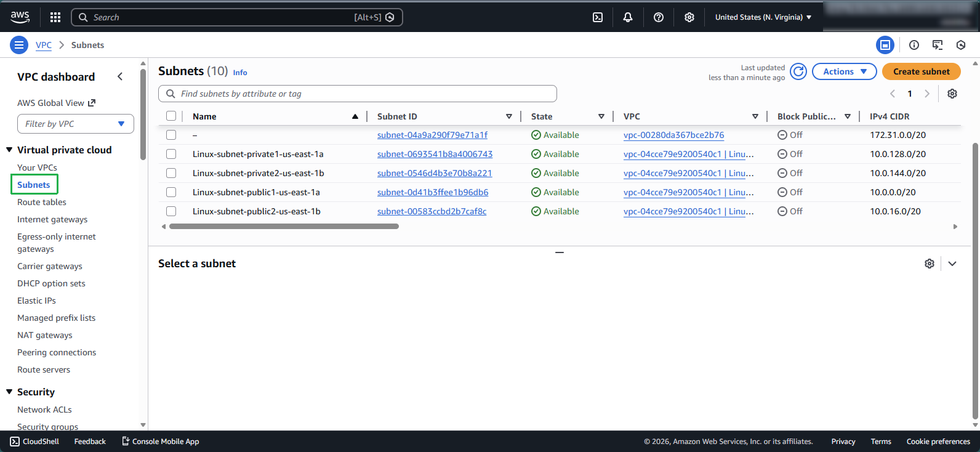980x452 pixels.
Task: Open Your VPCs in sidebar
Action: tap(37, 167)
